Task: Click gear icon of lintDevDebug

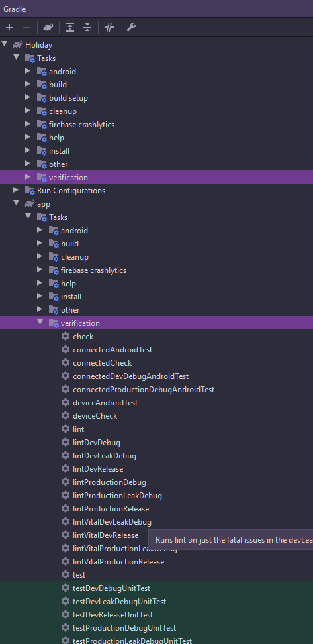Action: click(66, 442)
